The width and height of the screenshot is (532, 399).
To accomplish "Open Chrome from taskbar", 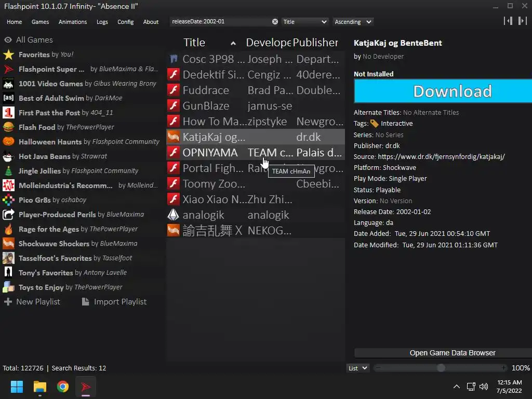I will (x=63, y=387).
